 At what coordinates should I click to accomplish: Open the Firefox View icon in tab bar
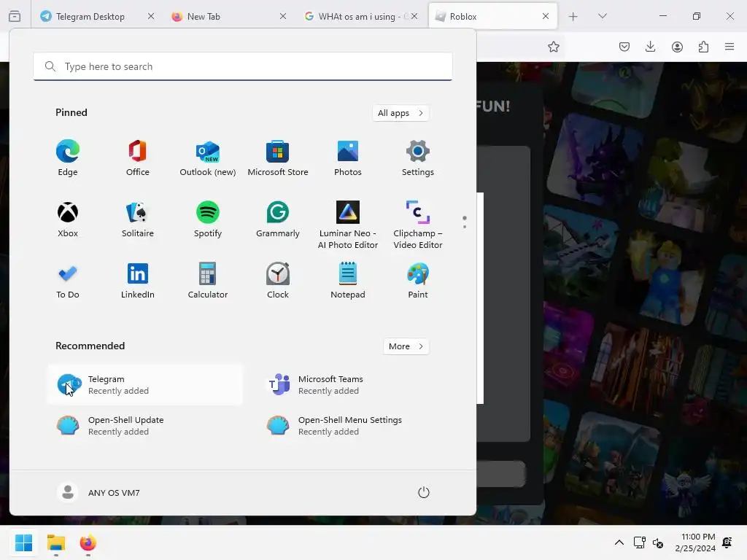coord(15,16)
